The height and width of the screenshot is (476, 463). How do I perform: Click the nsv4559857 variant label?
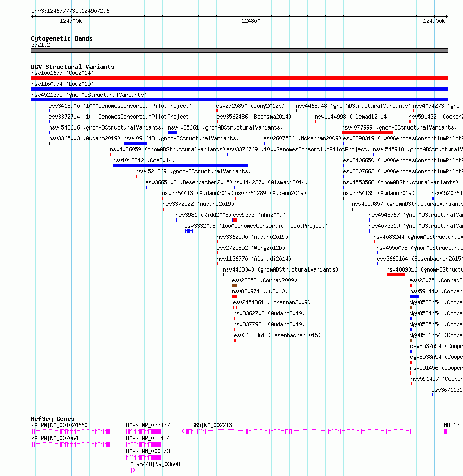(x=407, y=204)
